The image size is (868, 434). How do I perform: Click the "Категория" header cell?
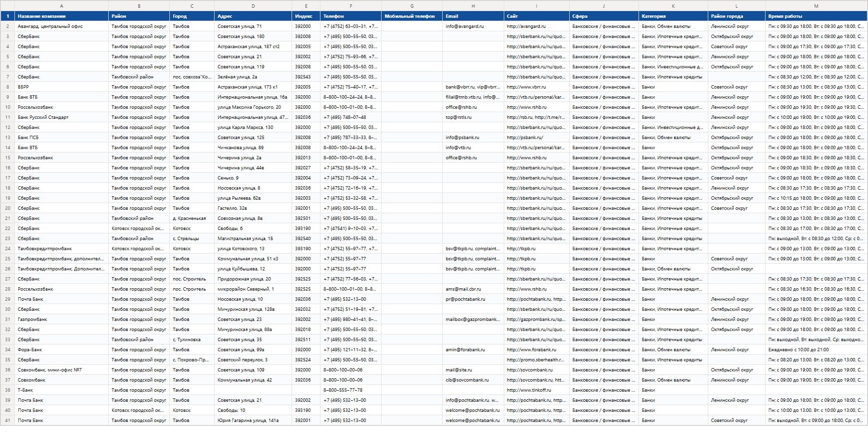click(673, 16)
